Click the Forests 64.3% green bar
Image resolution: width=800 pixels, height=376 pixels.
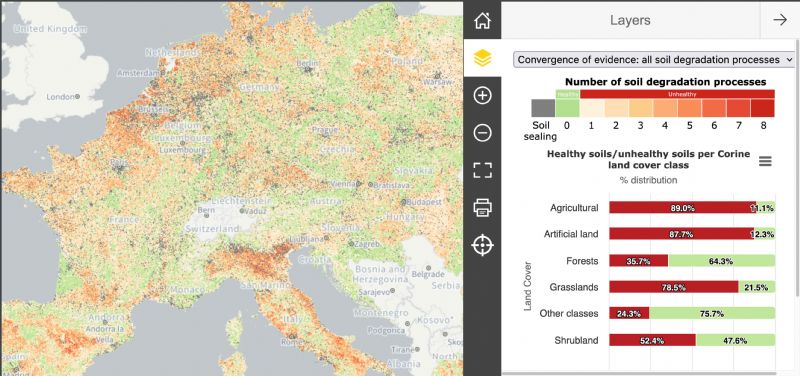point(721,261)
